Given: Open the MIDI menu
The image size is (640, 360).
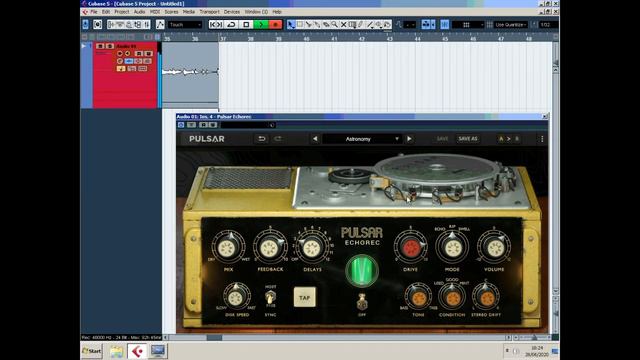Looking at the screenshot, I should pyautogui.click(x=155, y=12).
